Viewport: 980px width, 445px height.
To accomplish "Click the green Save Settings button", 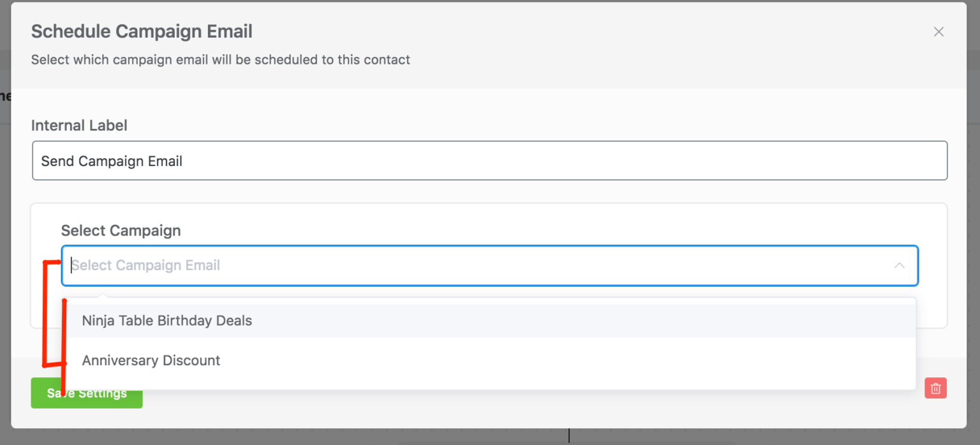I will [x=87, y=393].
